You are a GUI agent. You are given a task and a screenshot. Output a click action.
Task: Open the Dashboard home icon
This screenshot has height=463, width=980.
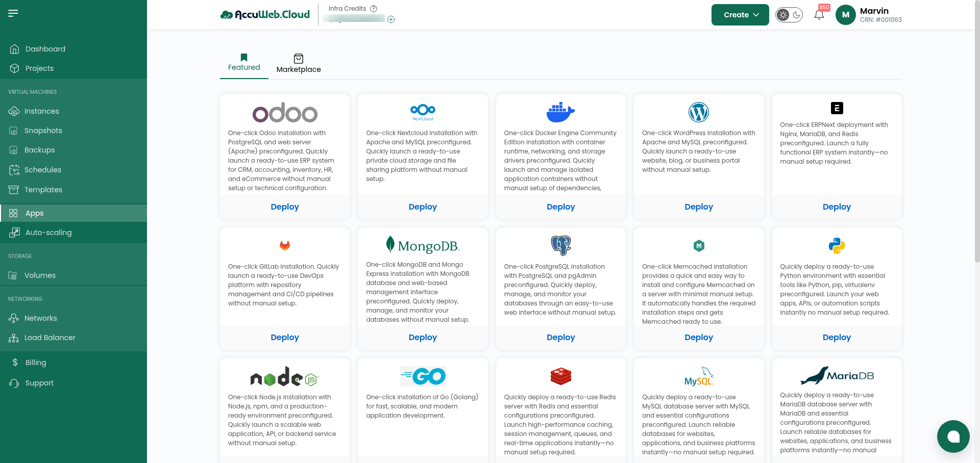(x=14, y=49)
